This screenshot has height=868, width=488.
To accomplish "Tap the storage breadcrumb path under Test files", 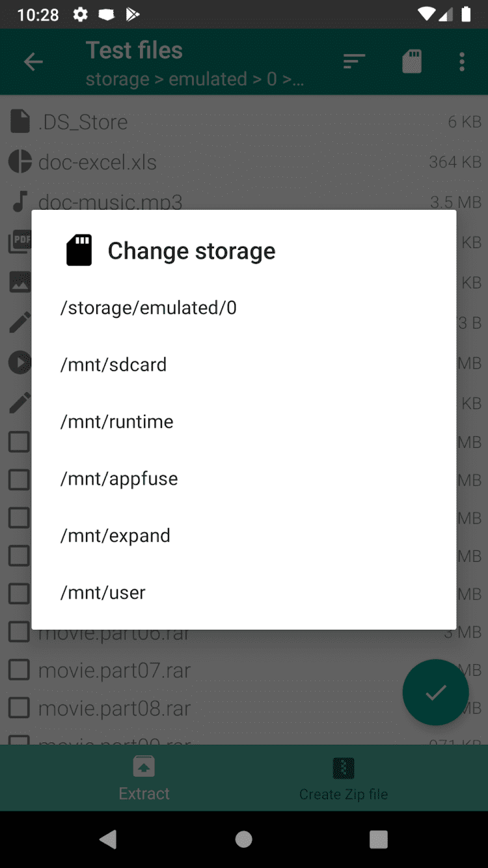I will click(x=195, y=79).
